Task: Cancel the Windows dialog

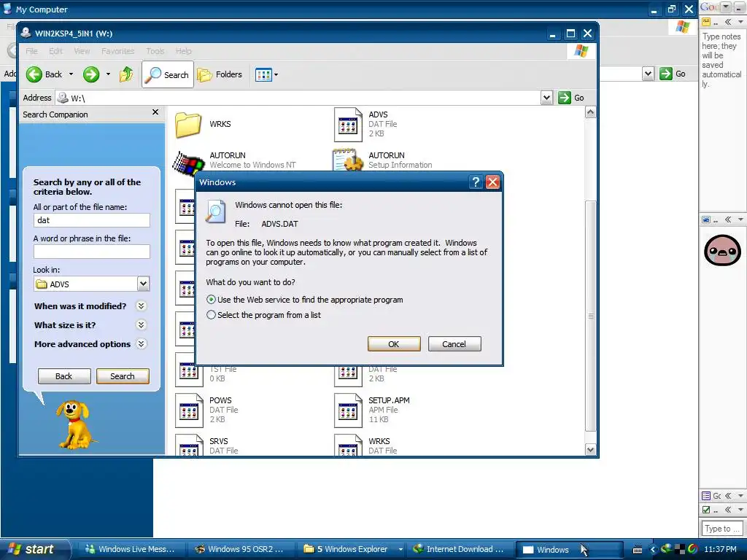Action: 454,344
